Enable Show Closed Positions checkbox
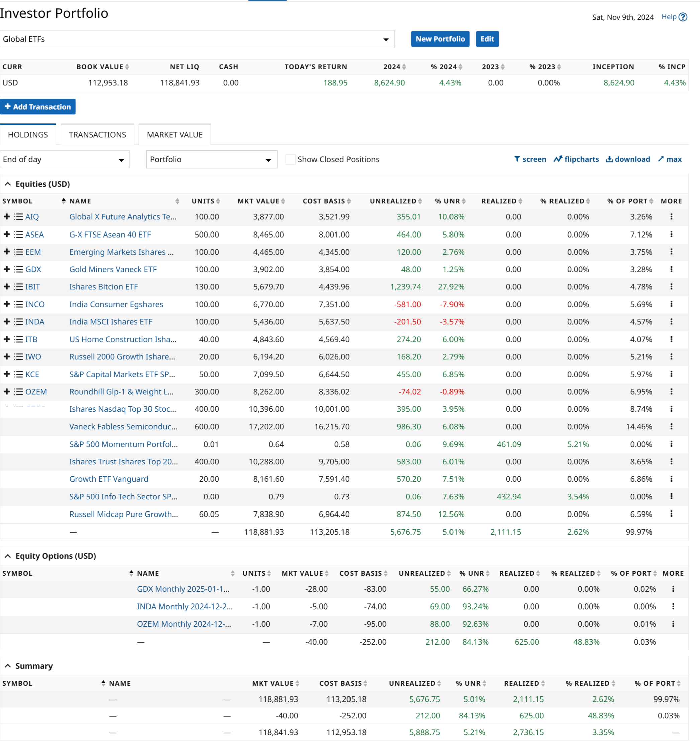 tap(290, 159)
